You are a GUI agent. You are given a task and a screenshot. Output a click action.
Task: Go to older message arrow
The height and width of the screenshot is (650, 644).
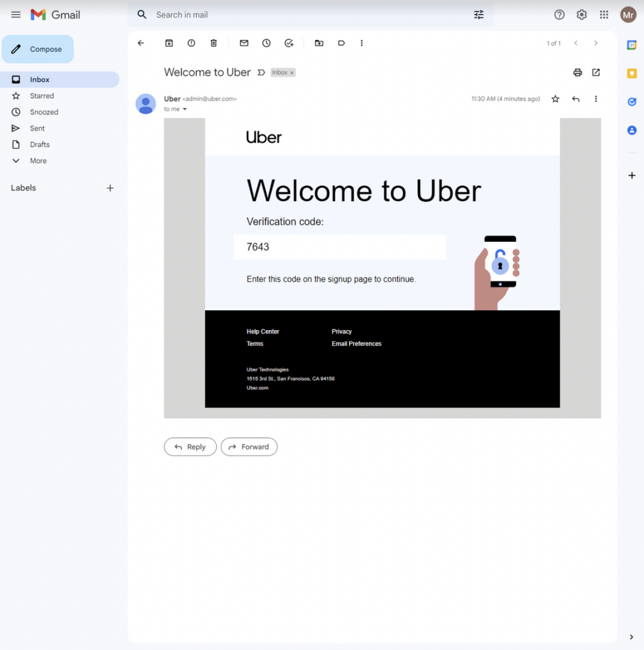(x=596, y=43)
